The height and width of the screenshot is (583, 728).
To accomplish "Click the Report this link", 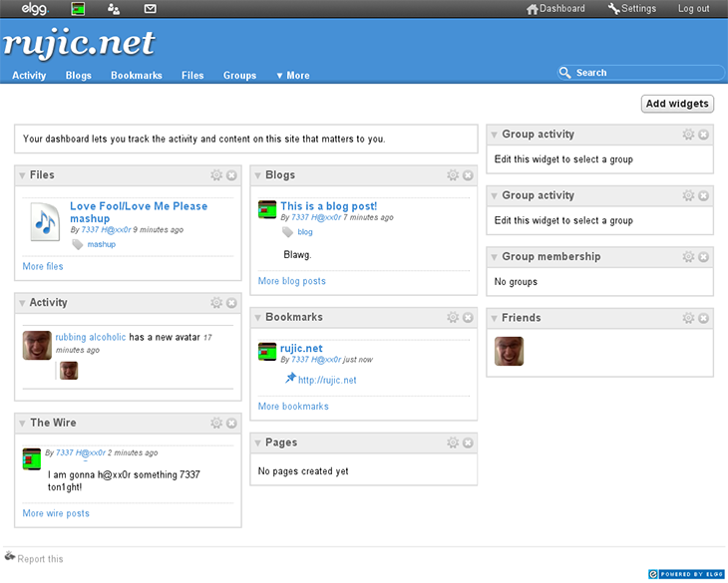I will tap(39, 559).
